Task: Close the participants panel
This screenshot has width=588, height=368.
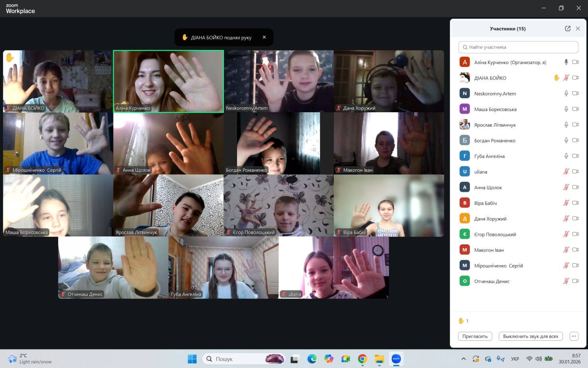Action: (578, 29)
